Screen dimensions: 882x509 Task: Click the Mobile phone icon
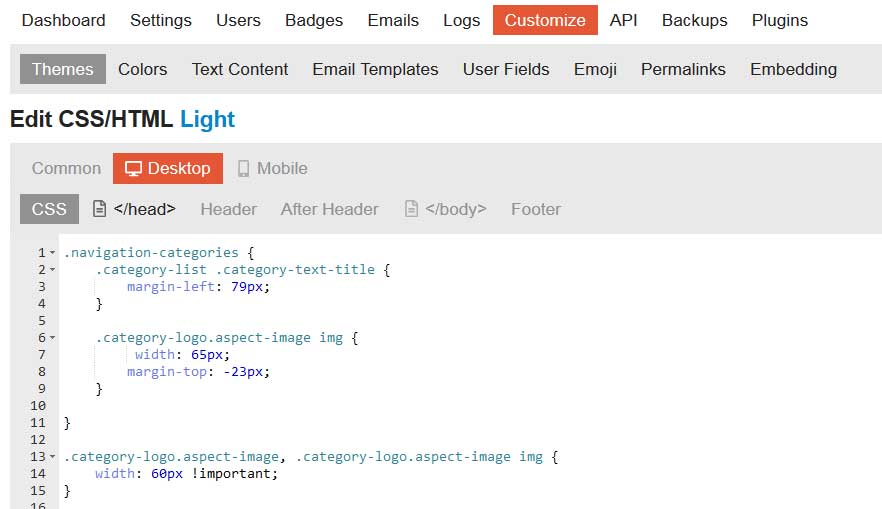coord(243,169)
